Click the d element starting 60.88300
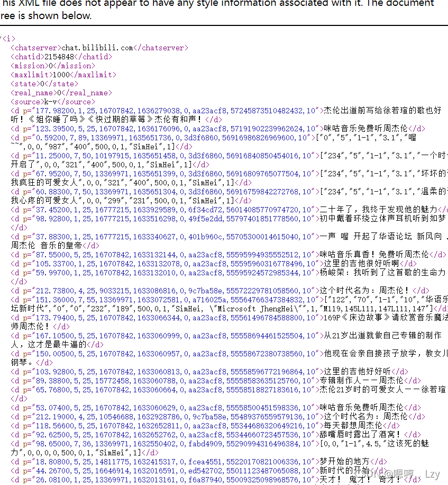The height and width of the screenshot is (485, 448). (x=228, y=196)
